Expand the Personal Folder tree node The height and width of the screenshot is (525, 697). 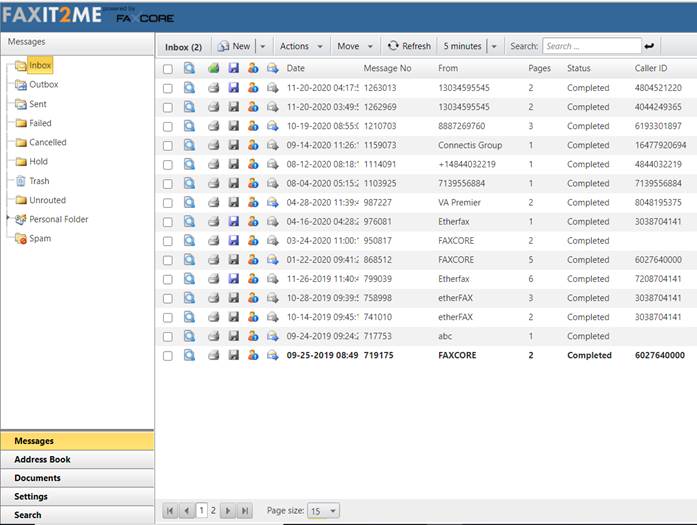click(9, 218)
